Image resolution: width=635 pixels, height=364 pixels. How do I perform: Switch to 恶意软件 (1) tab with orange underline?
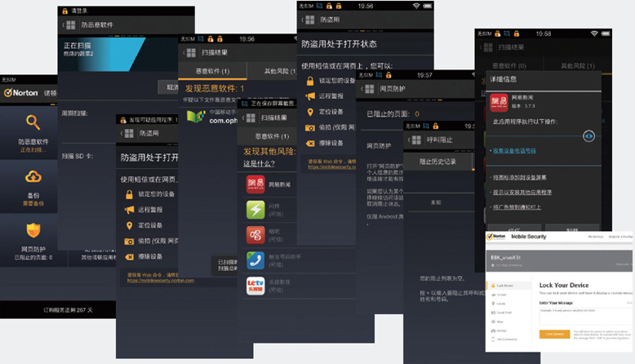[212, 71]
